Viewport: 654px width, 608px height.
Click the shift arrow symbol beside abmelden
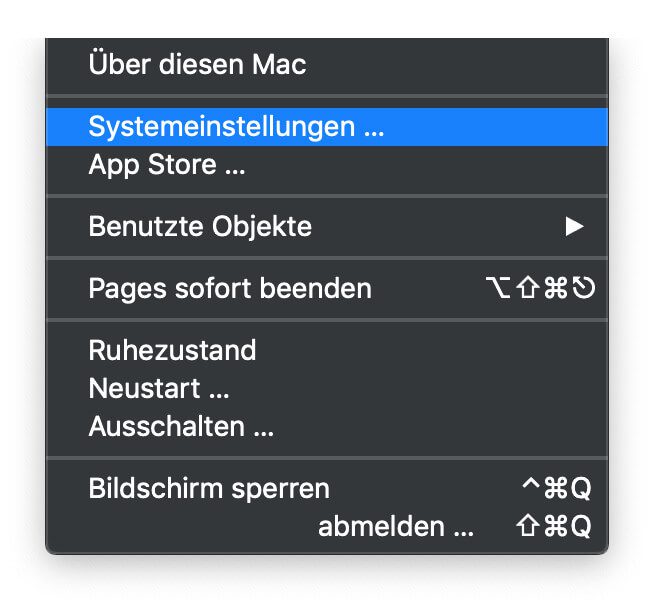click(527, 527)
